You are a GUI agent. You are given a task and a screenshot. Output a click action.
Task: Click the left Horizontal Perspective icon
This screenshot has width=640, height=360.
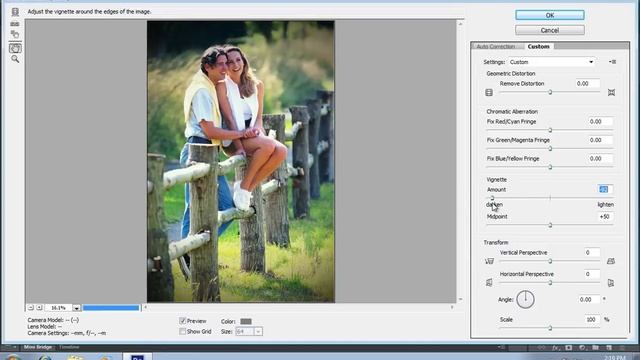[x=489, y=282]
